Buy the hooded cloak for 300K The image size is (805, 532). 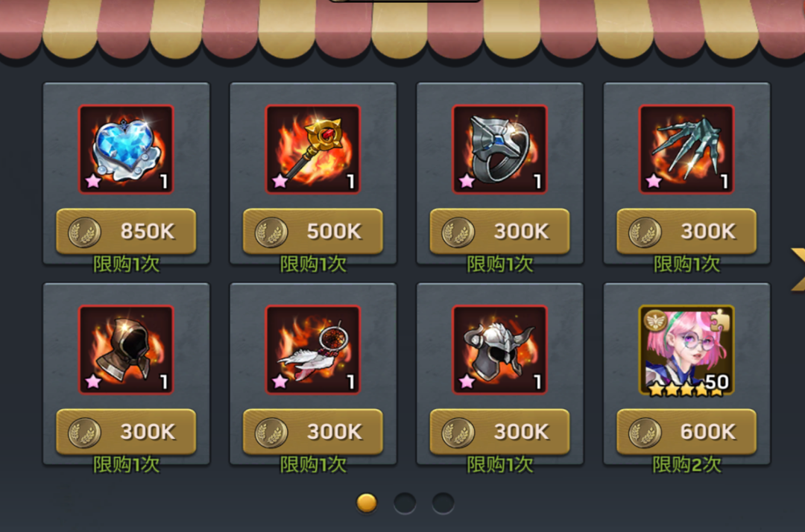[126, 431]
